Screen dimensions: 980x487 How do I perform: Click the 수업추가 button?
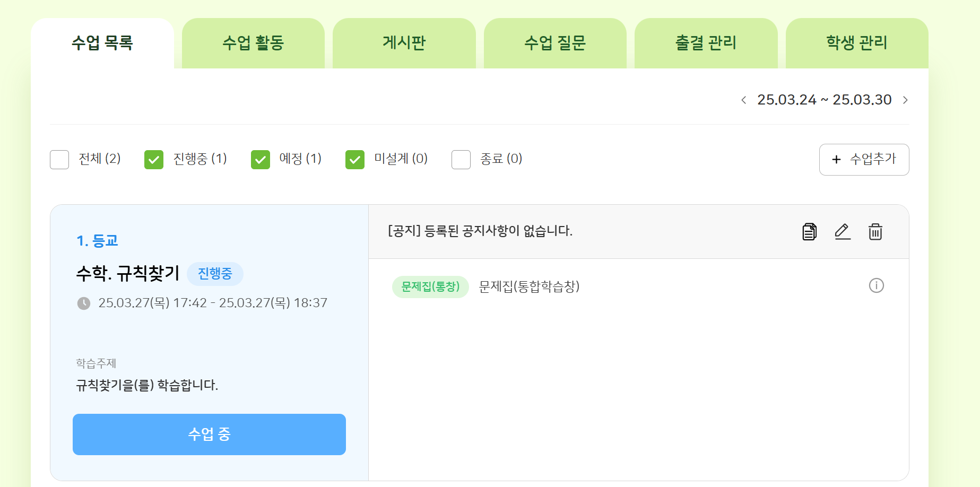(x=864, y=160)
